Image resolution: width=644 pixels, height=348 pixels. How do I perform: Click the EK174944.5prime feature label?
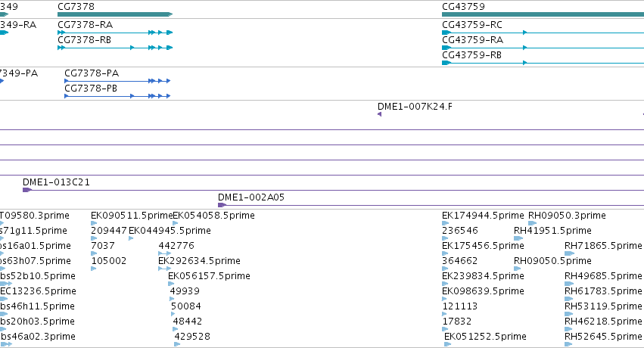[x=483, y=216]
